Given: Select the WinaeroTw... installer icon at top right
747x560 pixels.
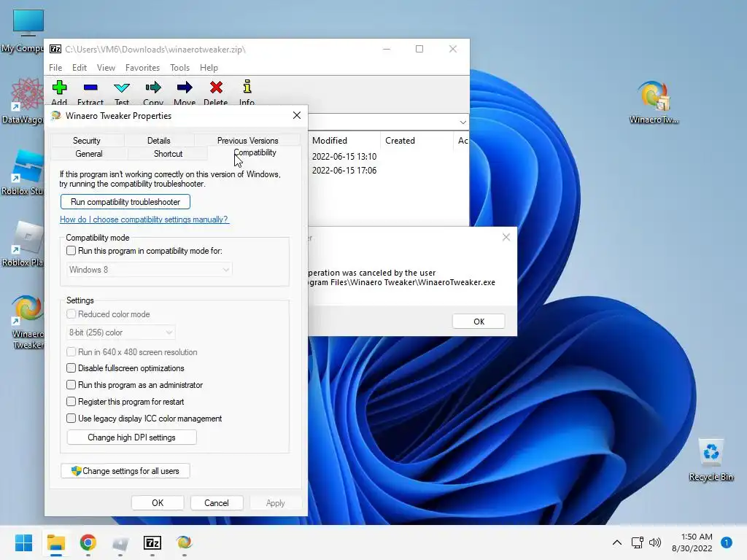Looking at the screenshot, I should [654, 102].
